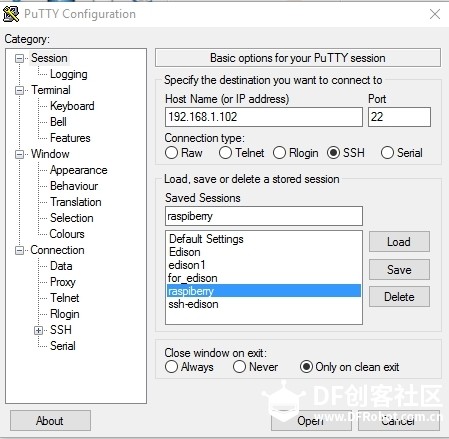The width and height of the screenshot is (449, 439).
Task: Select Raw connection type
Action: (171, 153)
